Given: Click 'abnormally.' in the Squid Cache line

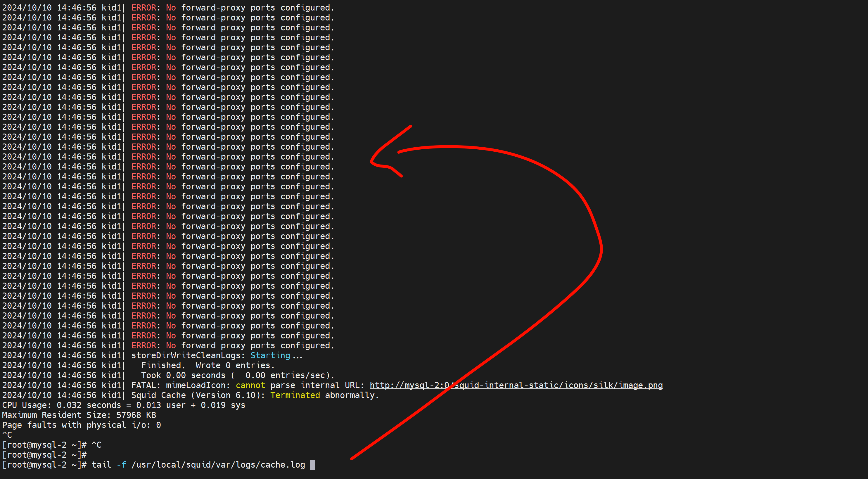Looking at the screenshot, I should tap(352, 395).
